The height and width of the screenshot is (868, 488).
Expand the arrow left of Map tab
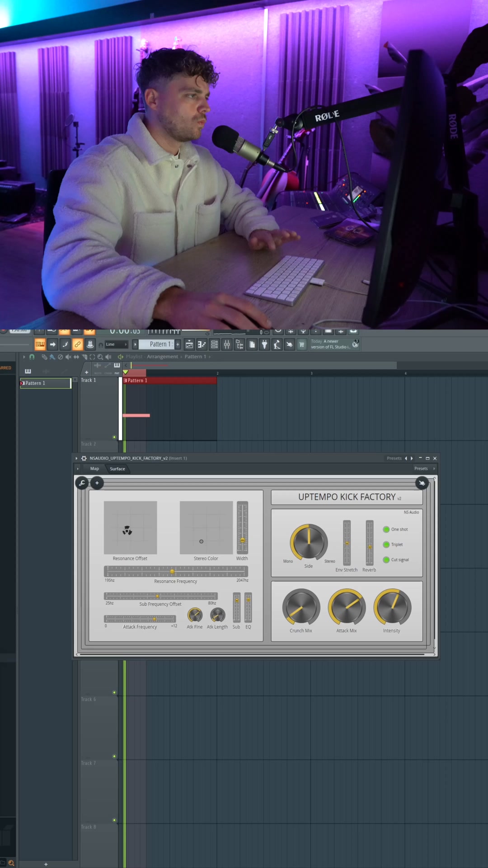click(78, 469)
